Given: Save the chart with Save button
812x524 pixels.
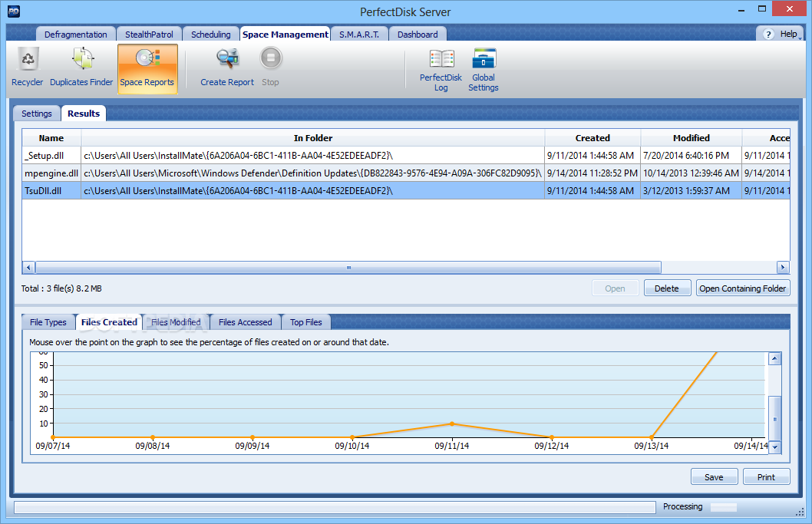Looking at the screenshot, I should pos(714,477).
